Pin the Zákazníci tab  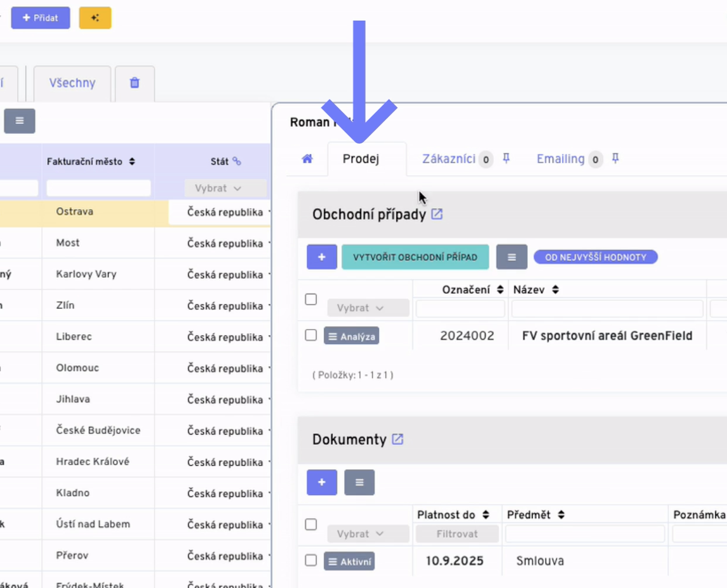click(506, 158)
